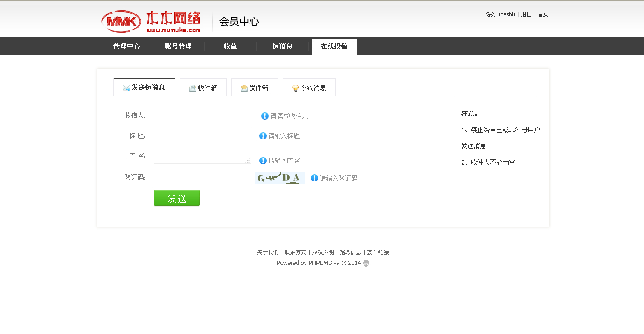Switch to the 系统消息 tab
The width and height of the screenshot is (644, 334).
pyautogui.click(x=309, y=88)
